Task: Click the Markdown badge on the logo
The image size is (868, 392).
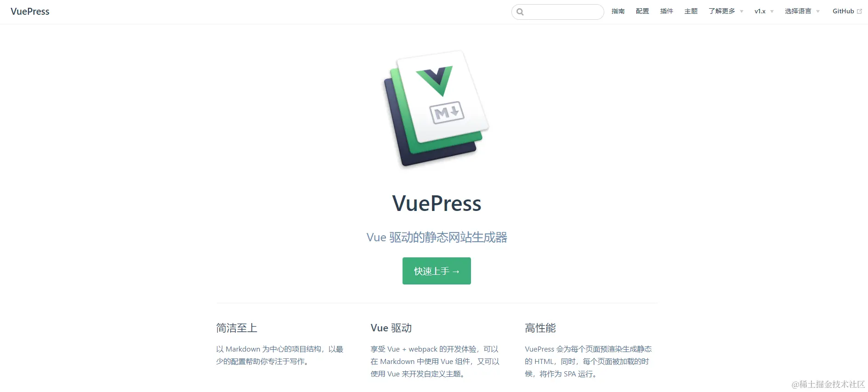Action: [447, 113]
